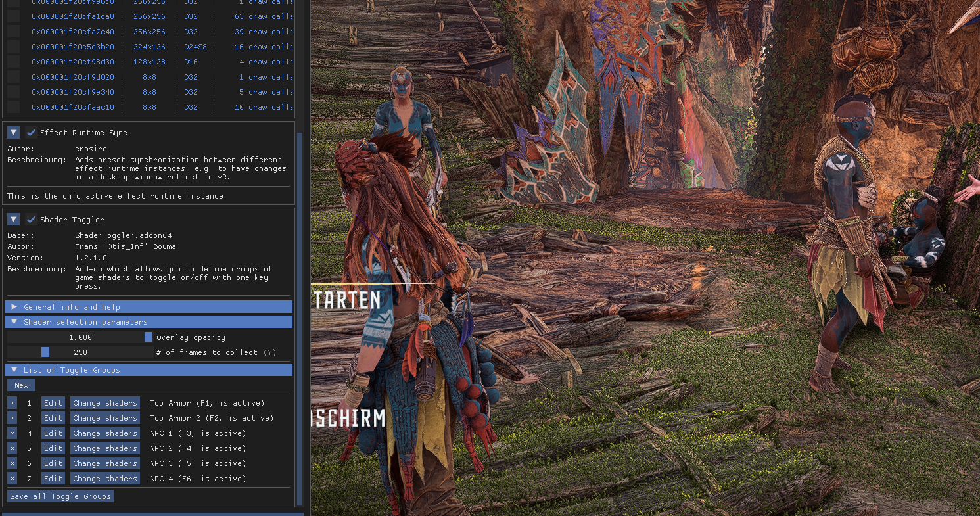The width and height of the screenshot is (980, 516).
Task: Edit the Top Armor group
Action: coord(53,403)
